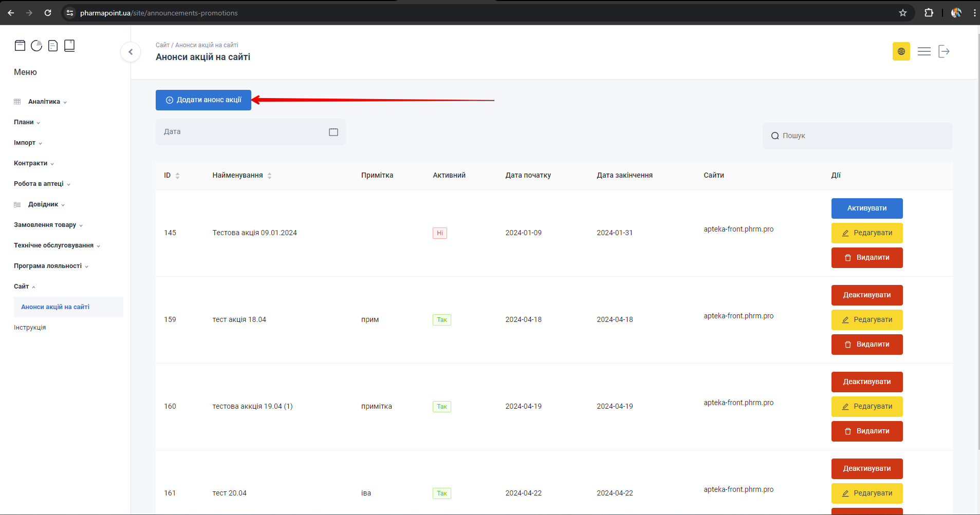980x515 pixels.
Task: Open the pie chart icon in sidebar
Action: (x=36, y=46)
